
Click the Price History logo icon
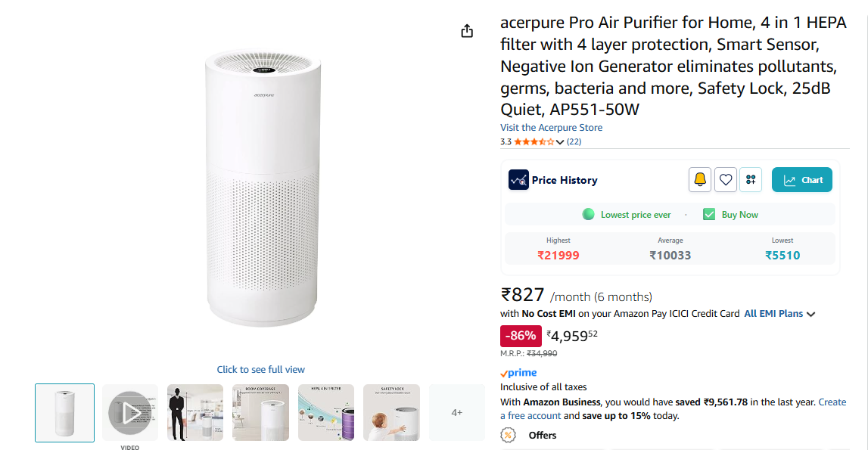click(518, 180)
